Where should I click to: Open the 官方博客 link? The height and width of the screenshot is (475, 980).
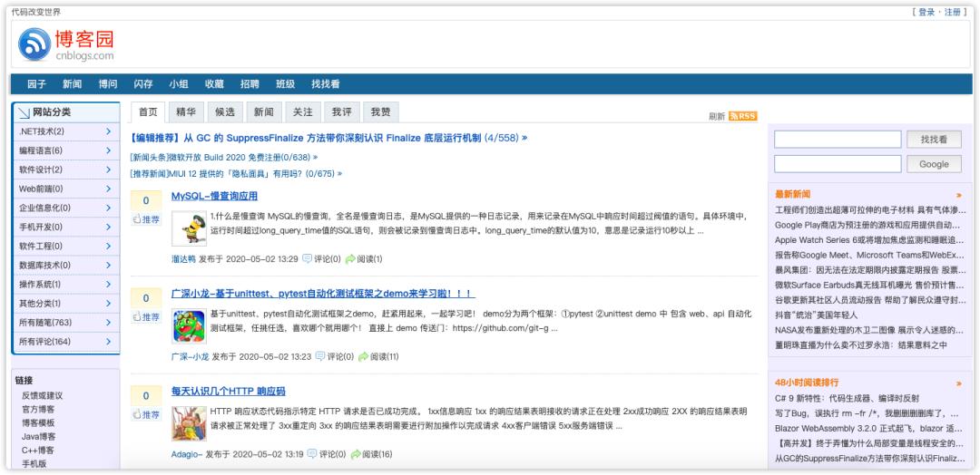[38, 410]
